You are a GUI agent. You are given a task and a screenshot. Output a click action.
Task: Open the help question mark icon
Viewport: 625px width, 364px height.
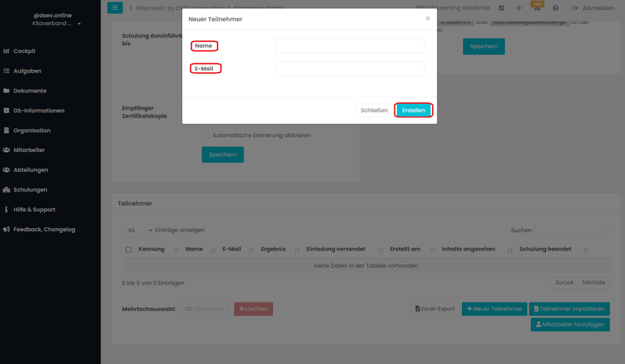tap(556, 8)
